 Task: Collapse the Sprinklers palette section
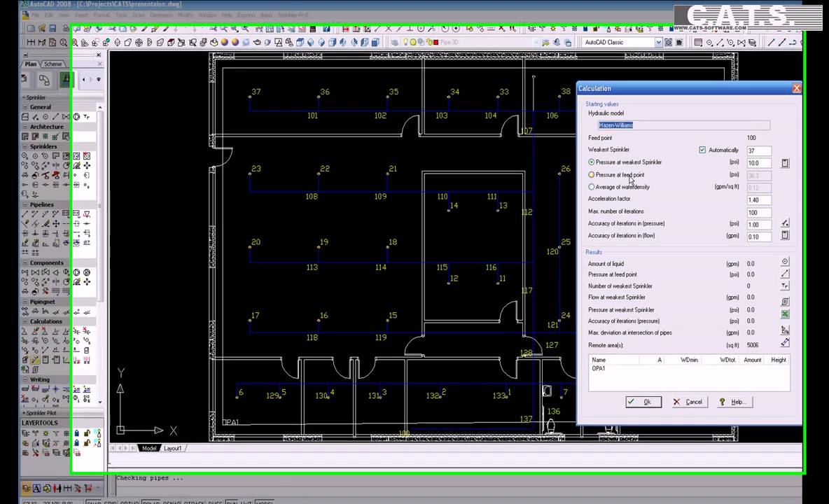[25, 146]
